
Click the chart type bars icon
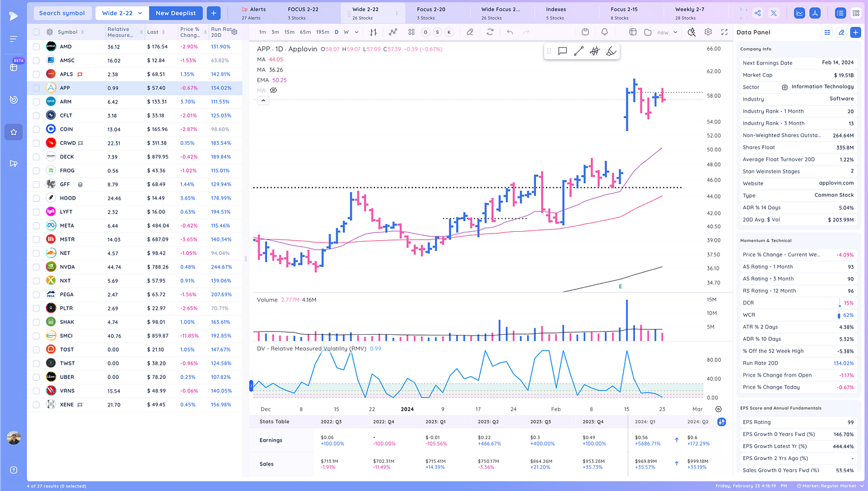pyautogui.click(x=373, y=32)
